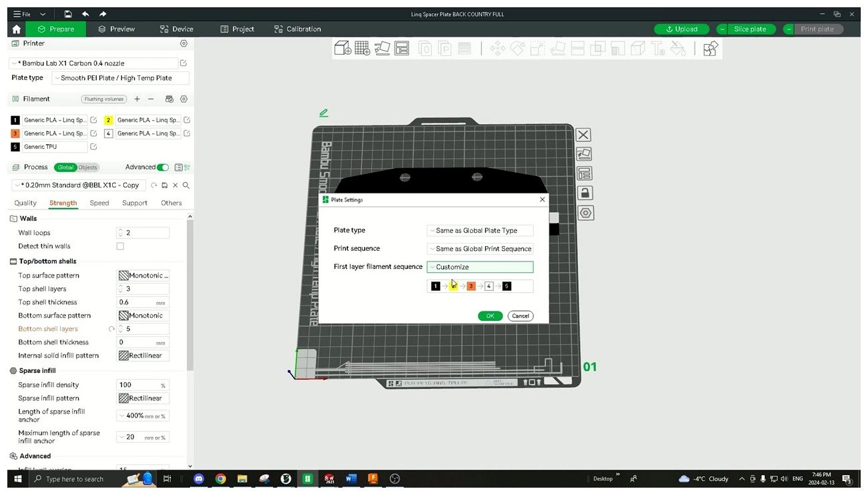Click plate arrange side icon
The image size is (868, 495).
pyautogui.click(x=585, y=173)
